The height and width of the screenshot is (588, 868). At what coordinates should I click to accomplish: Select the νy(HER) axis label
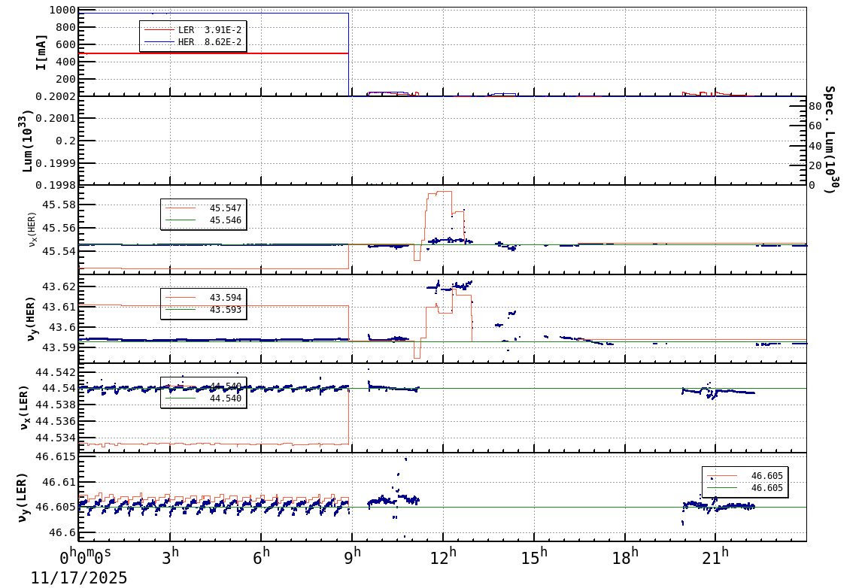31,319
